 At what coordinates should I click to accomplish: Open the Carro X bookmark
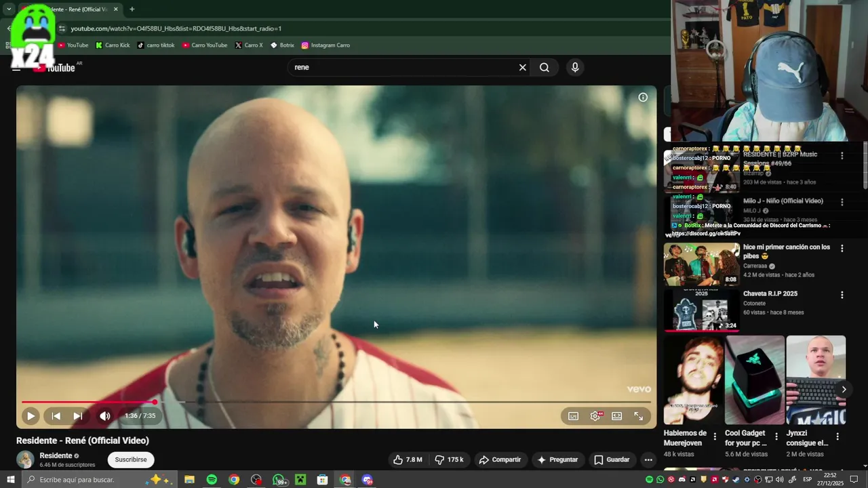click(249, 45)
